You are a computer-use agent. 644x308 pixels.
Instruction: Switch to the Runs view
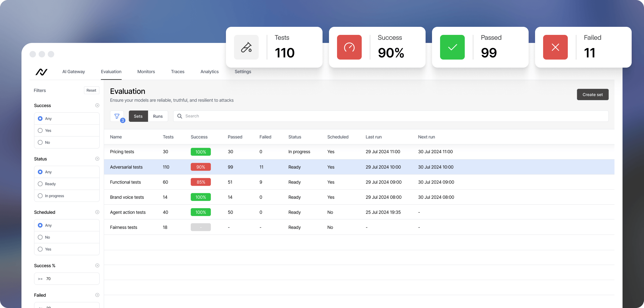tap(158, 116)
